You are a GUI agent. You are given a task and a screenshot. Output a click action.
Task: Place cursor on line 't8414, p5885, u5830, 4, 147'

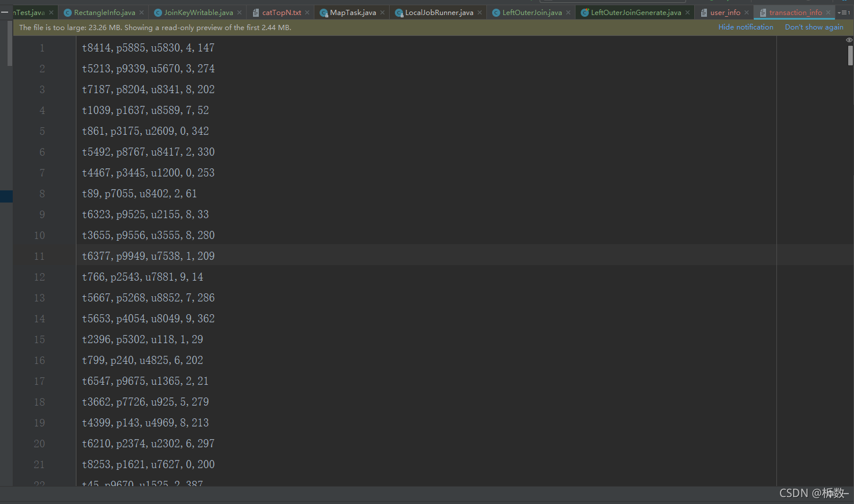click(148, 48)
